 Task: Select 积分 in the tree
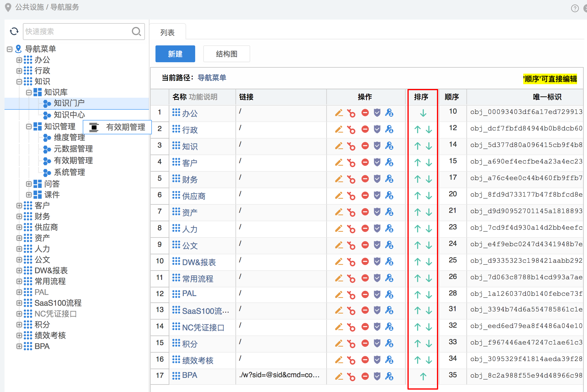[x=42, y=324]
